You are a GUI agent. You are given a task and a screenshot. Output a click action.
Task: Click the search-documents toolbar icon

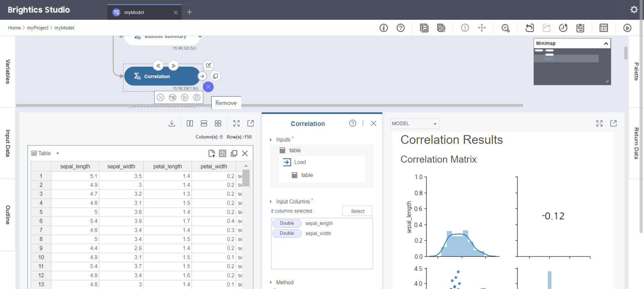pos(441,28)
